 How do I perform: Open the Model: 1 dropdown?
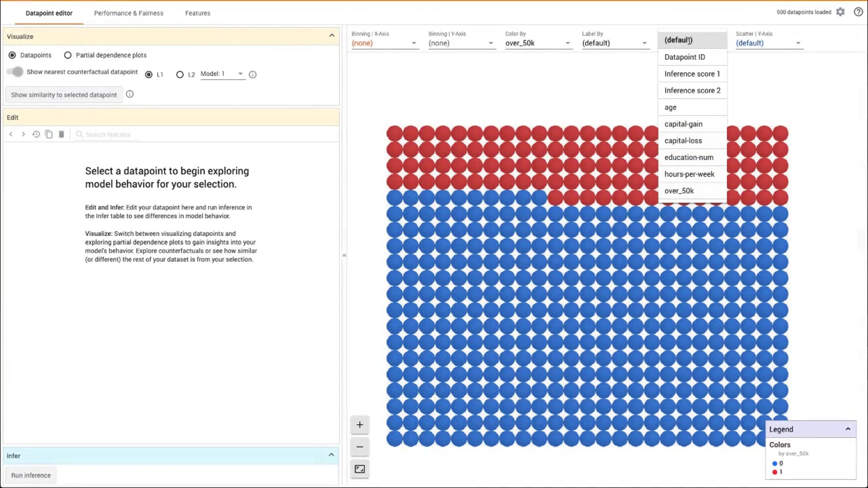click(222, 74)
